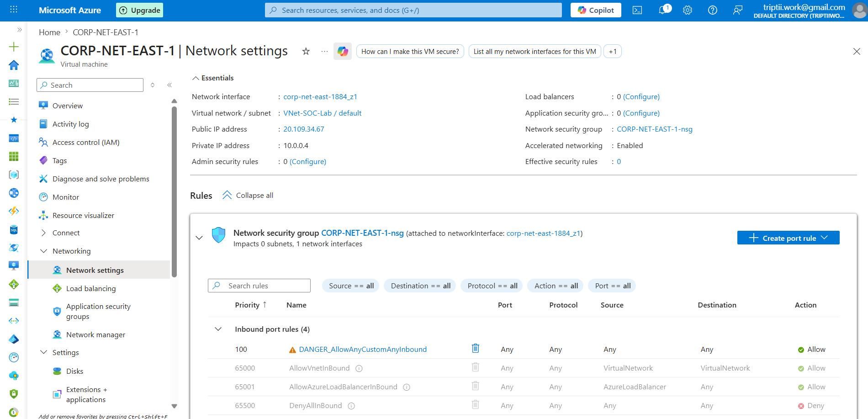Open Cloud Shell from the top bar
This screenshot has height=419, width=868.
click(x=637, y=10)
